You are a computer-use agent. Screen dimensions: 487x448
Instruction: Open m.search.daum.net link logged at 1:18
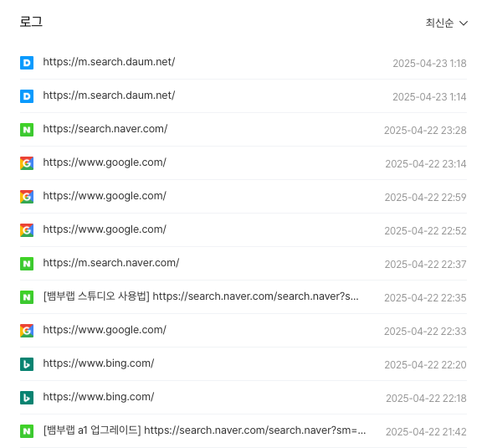(x=109, y=62)
